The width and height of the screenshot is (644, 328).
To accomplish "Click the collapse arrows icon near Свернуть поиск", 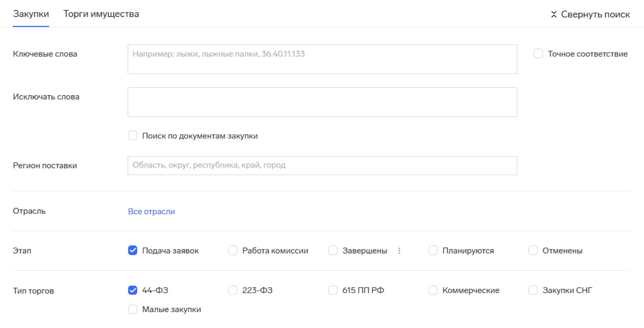I will tap(554, 15).
